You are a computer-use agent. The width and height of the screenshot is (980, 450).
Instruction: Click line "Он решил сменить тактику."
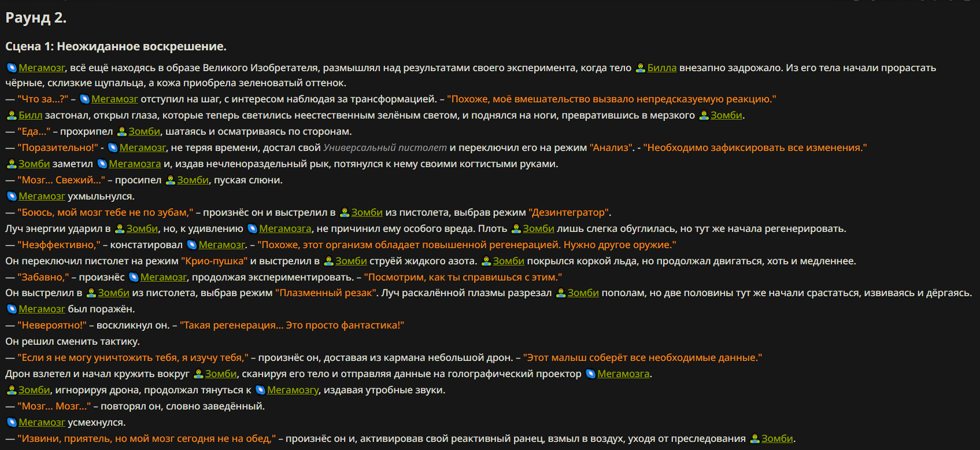[72, 341]
